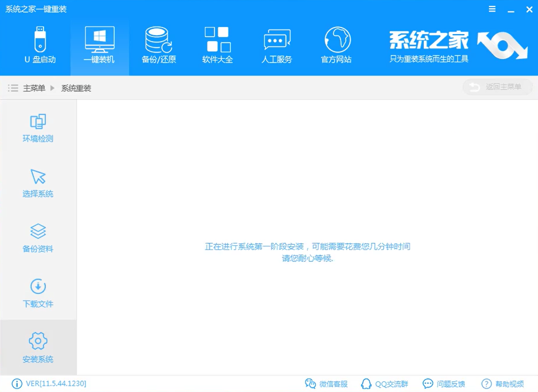Image resolution: width=538 pixels, height=392 pixels.
Task: Watch the 帮助视频 tutorial
Action: click(502, 383)
